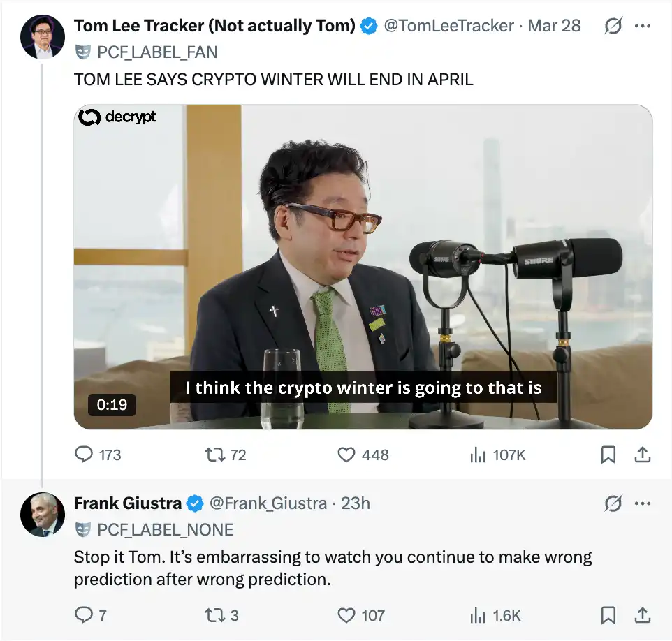Click Tom Lee Tracker's profile avatar

[43, 35]
